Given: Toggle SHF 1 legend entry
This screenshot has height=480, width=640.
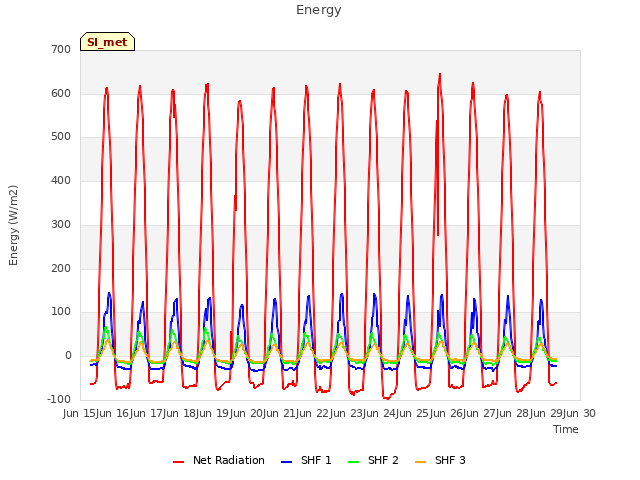Looking at the screenshot, I should [307, 460].
